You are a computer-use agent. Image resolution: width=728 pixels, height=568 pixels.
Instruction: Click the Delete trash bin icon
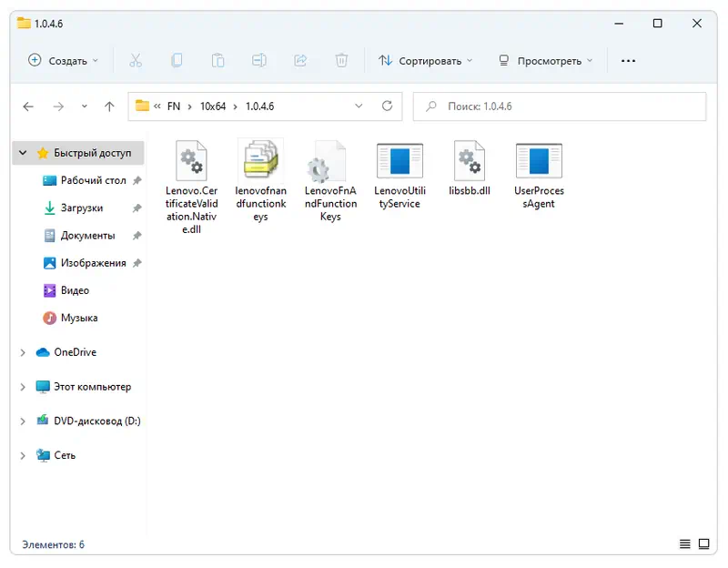341,61
